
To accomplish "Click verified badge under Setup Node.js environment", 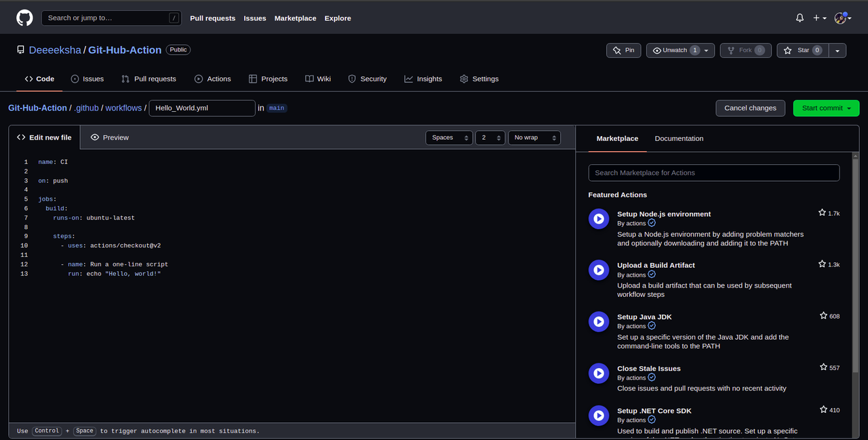I will tap(652, 223).
